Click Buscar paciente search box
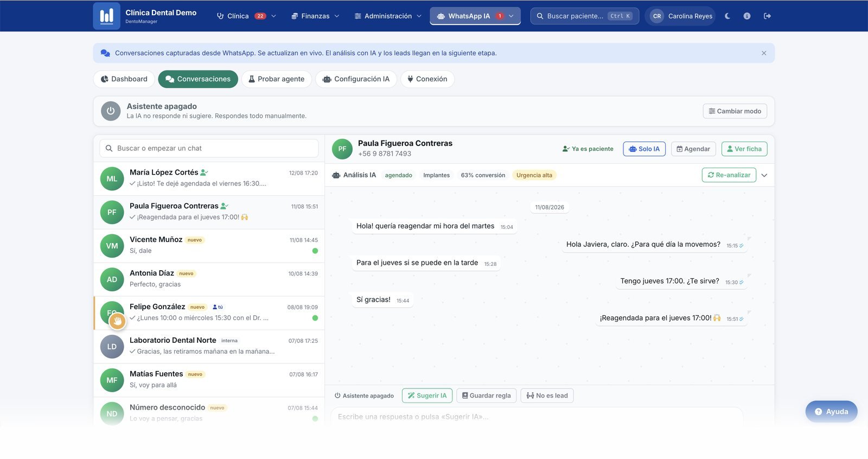This screenshot has height=459, width=868. point(584,16)
